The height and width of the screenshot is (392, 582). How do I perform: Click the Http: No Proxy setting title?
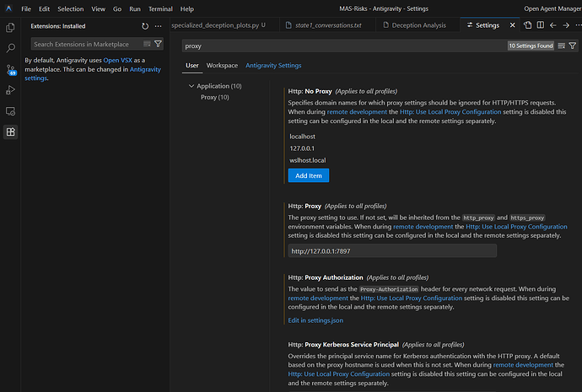310,91
